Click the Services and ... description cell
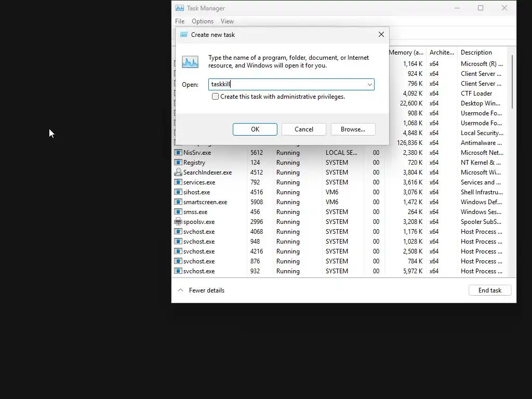Screen dimensions: 532x399 (x=481, y=182)
